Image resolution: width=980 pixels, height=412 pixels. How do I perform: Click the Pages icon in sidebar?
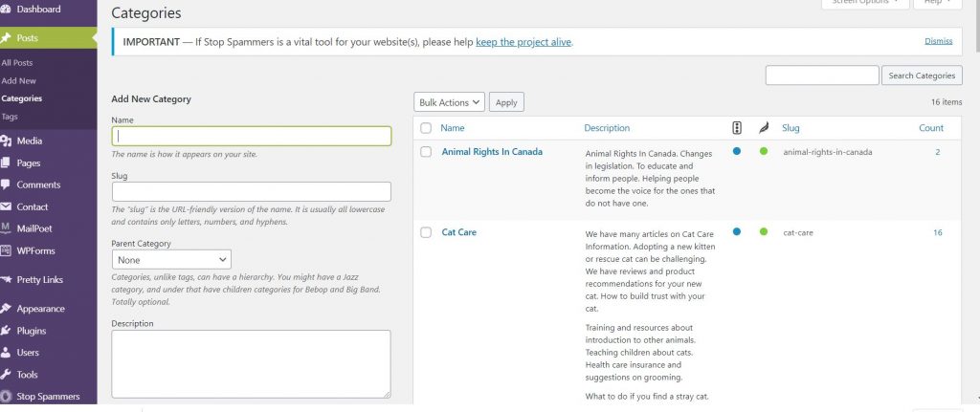(x=7, y=163)
